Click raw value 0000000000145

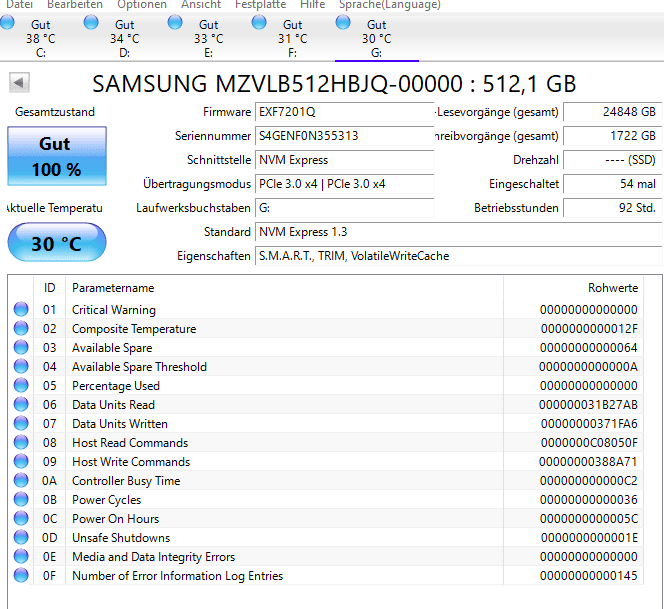tap(589, 576)
